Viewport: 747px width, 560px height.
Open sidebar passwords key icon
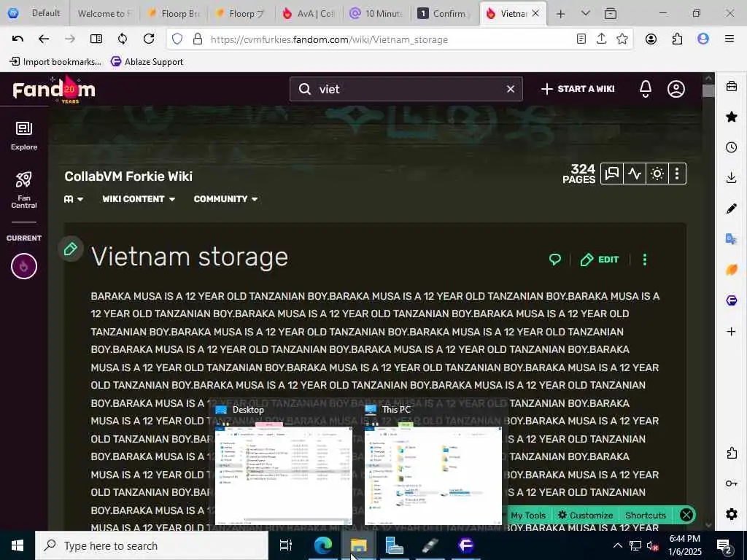731,483
